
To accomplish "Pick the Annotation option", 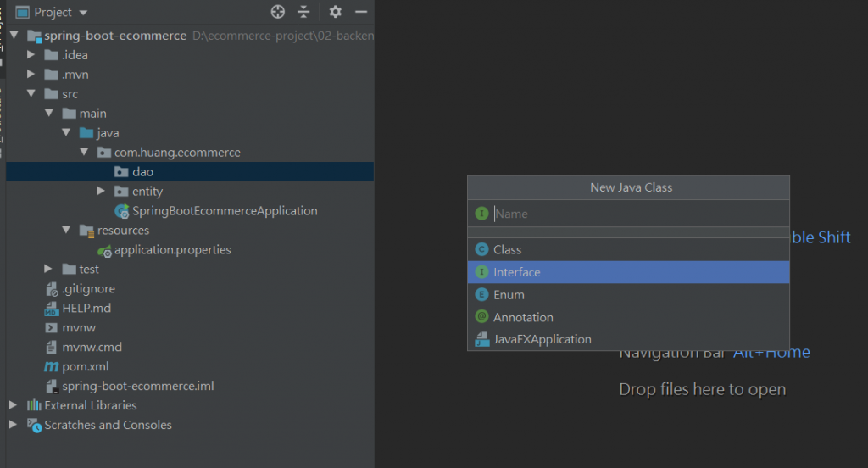I will (523, 317).
